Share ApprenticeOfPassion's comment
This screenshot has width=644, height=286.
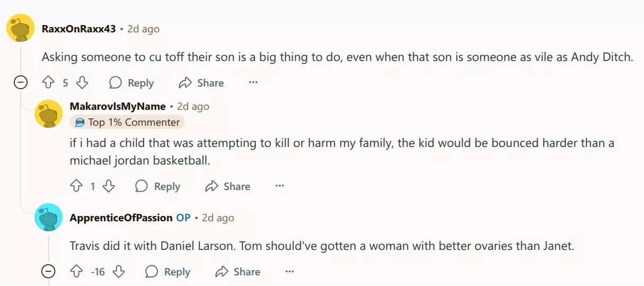point(237,272)
